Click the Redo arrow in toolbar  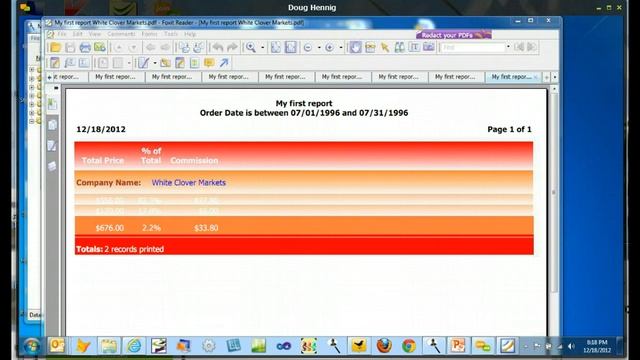232,48
